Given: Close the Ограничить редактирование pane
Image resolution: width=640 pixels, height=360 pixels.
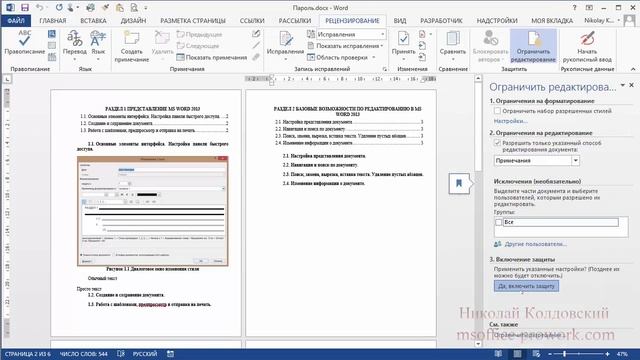Looking at the screenshot, I should [631, 85].
